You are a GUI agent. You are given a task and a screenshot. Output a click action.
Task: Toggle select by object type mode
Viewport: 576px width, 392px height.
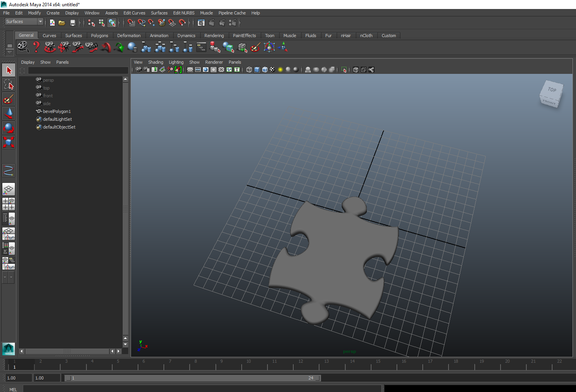click(102, 23)
